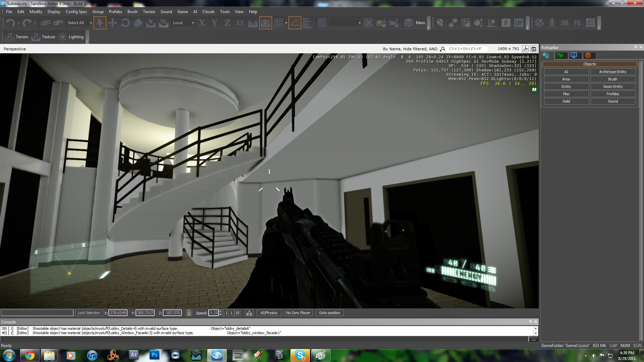Open the Clouds menu
Image resolution: width=644 pixels, height=362 pixels.
click(208, 11)
